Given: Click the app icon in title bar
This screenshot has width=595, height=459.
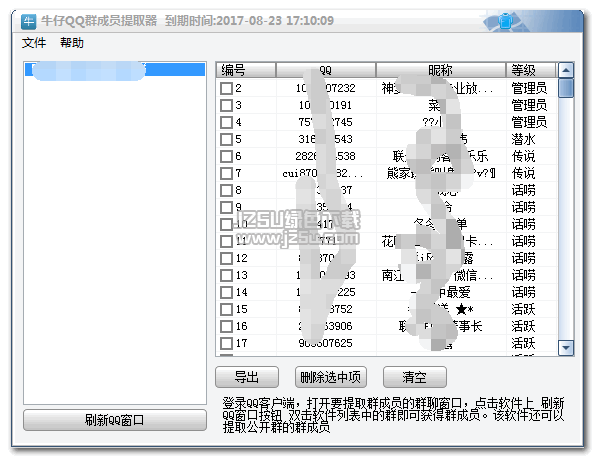Looking at the screenshot, I should pyautogui.click(x=28, y=21).
